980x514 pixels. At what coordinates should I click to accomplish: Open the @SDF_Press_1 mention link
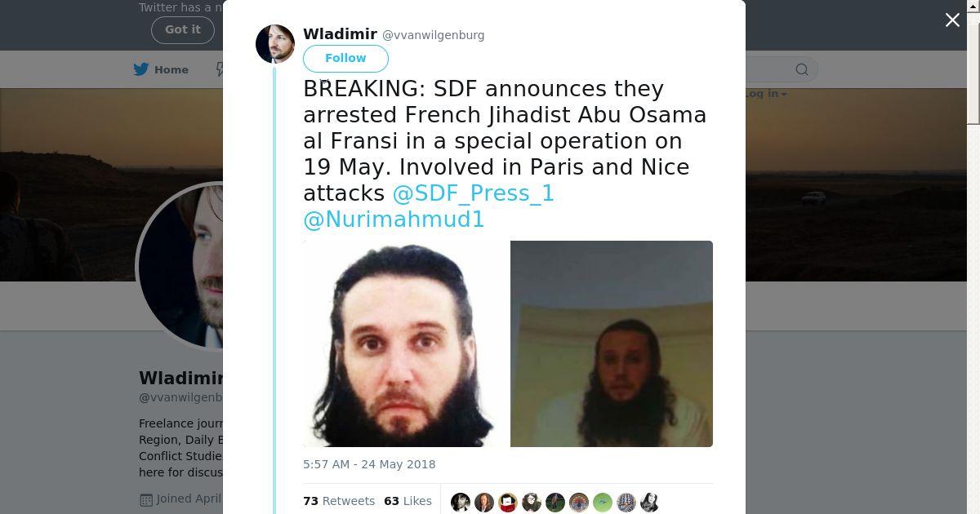click(474, 193)
